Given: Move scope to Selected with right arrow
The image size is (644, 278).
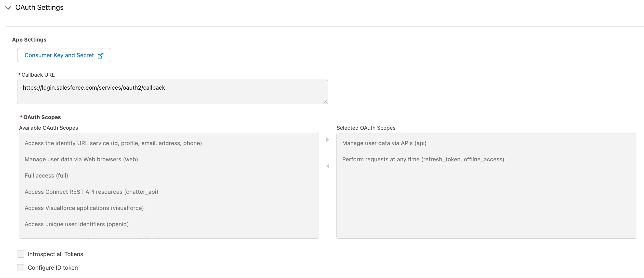Looking at the screenshot, I should [x=327, y=140].
